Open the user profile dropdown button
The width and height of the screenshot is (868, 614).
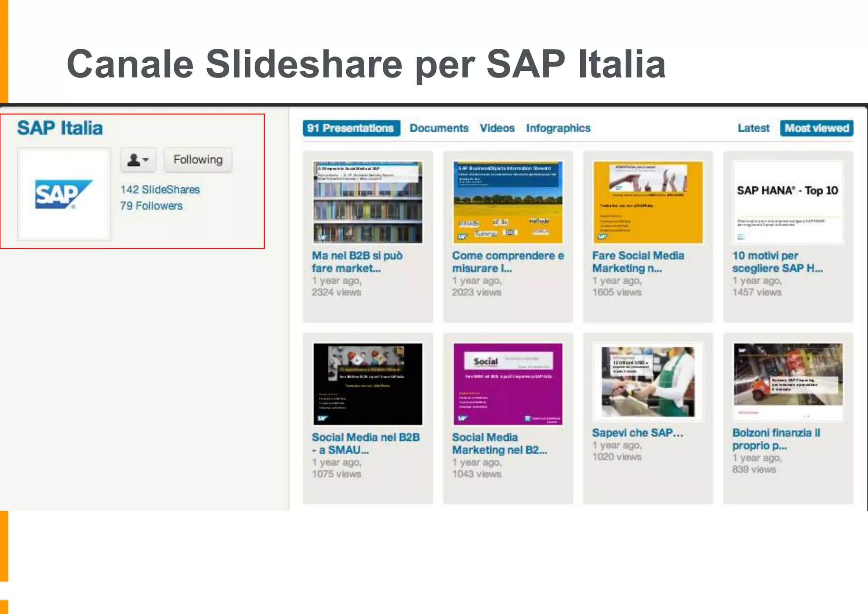click(x=138, y=160)
